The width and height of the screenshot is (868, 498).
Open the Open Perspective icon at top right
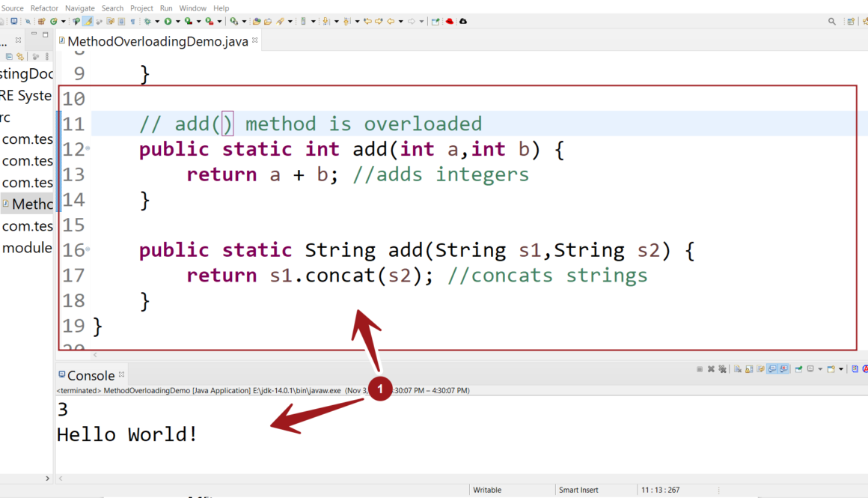tap(852, 22)
